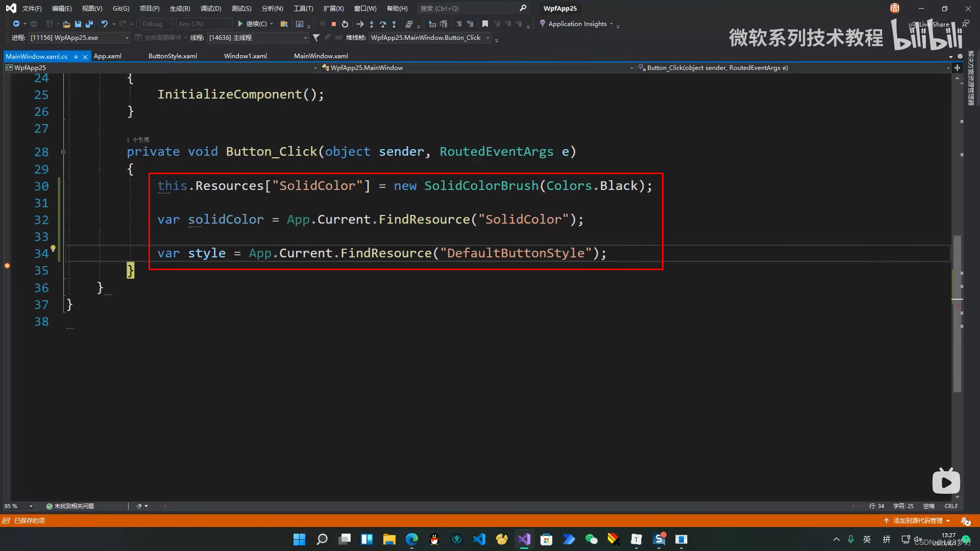Viewport: 980px width, 551px height.
Task: Click the split editor icon
Action: [957, 68]
